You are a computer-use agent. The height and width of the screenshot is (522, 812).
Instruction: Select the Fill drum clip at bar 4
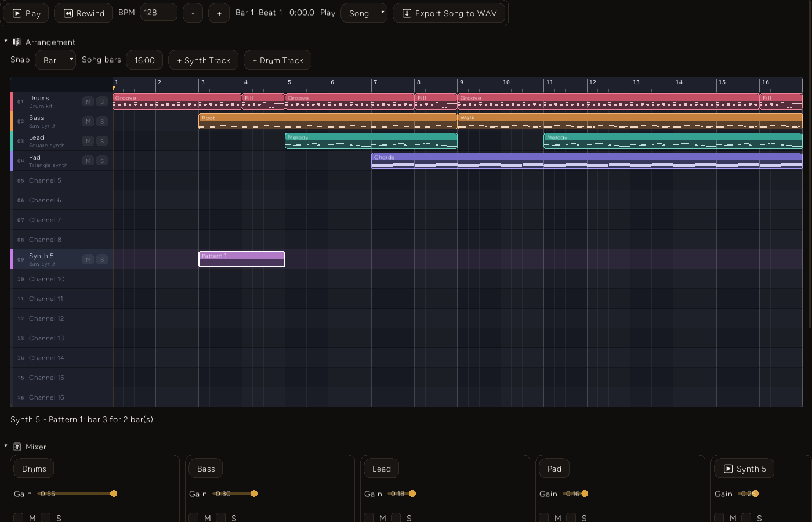(x=263, y=101)
